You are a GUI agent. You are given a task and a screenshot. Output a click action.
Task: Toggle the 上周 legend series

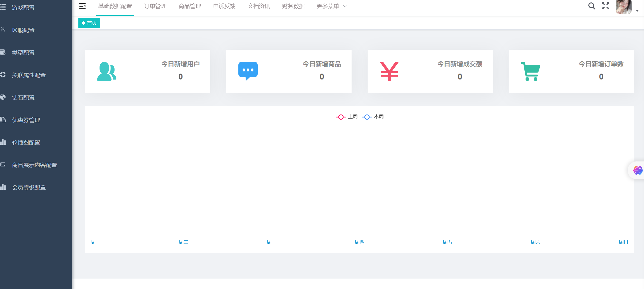pyautogui.click(x=347, y=117)
